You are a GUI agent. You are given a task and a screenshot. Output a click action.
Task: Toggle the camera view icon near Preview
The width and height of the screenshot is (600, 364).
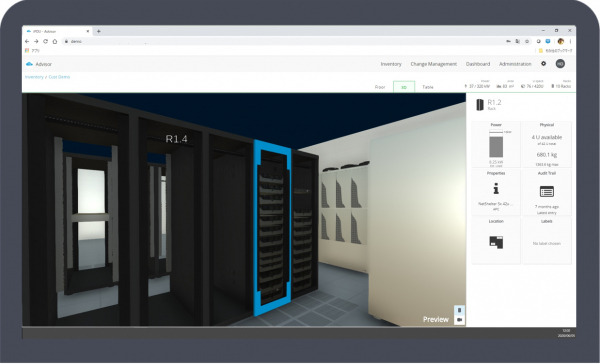460,320
